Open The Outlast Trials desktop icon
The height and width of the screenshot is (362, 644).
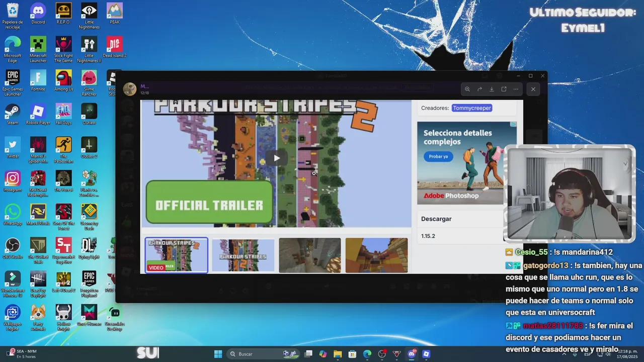38,251
